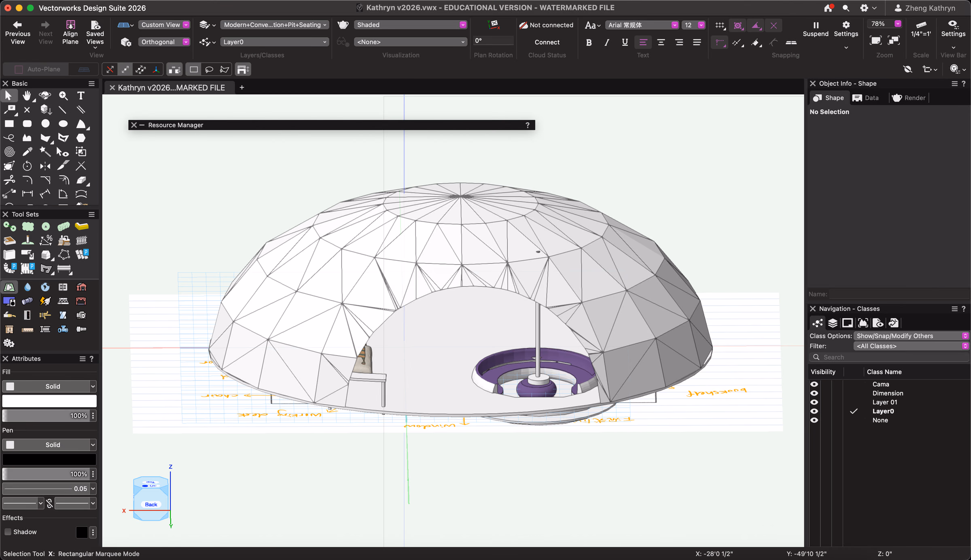Open the Attributes palette help
Screen dimensions: 971x560
point(91,359)
